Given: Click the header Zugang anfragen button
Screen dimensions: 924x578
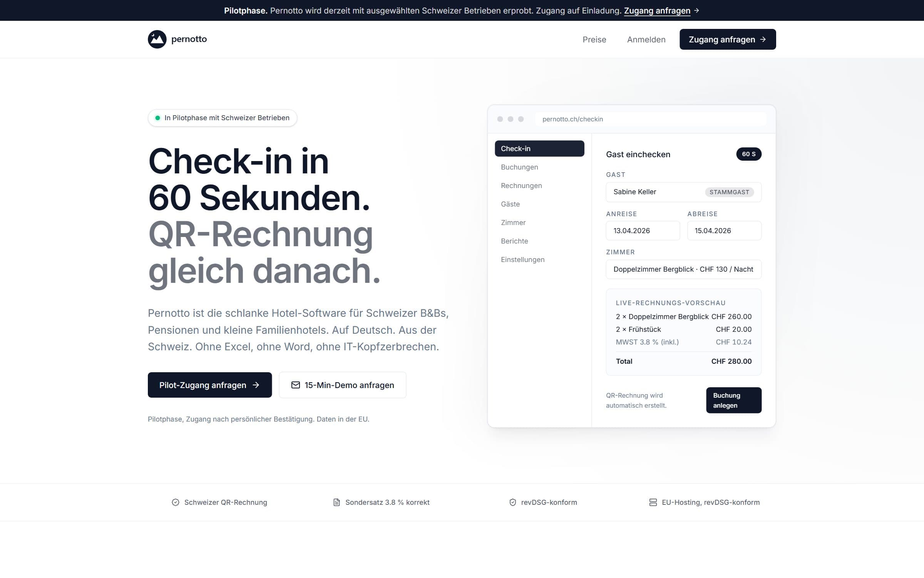Looking at the screenshot, I should click(728, 39).
